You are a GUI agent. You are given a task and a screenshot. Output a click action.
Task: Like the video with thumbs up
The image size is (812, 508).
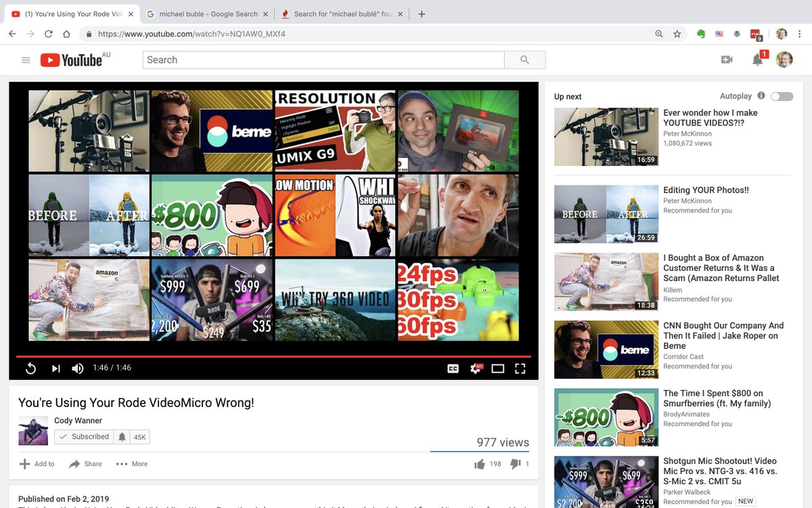point(480,464)
